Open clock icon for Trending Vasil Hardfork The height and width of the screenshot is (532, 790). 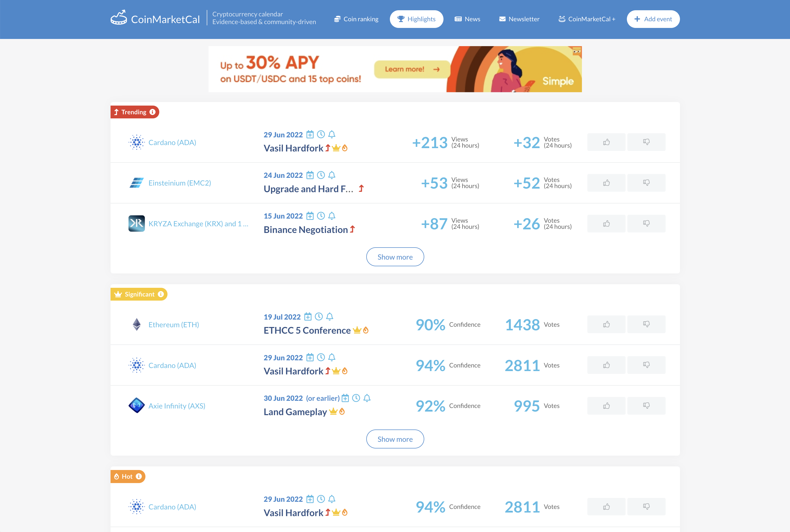point(321,135)
